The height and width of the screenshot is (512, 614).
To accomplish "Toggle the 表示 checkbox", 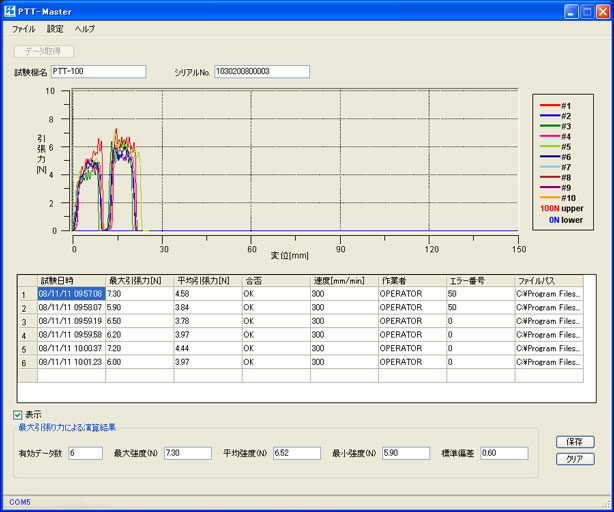I will [18, 414].
